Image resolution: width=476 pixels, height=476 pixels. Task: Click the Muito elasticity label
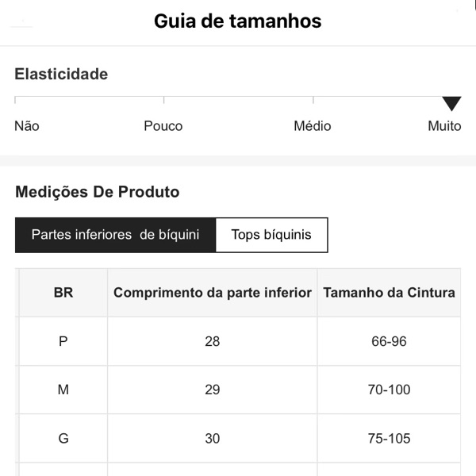[444, 126]
